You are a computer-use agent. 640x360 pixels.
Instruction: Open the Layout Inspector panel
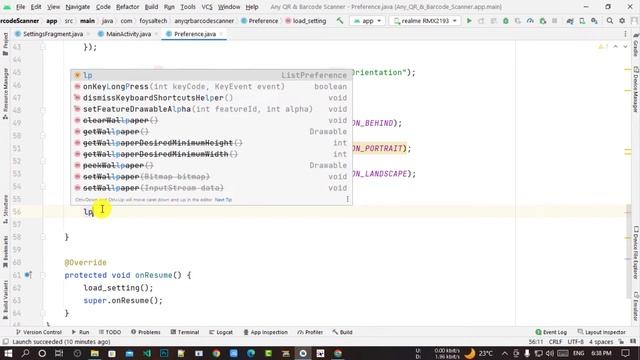coord(602,332)
